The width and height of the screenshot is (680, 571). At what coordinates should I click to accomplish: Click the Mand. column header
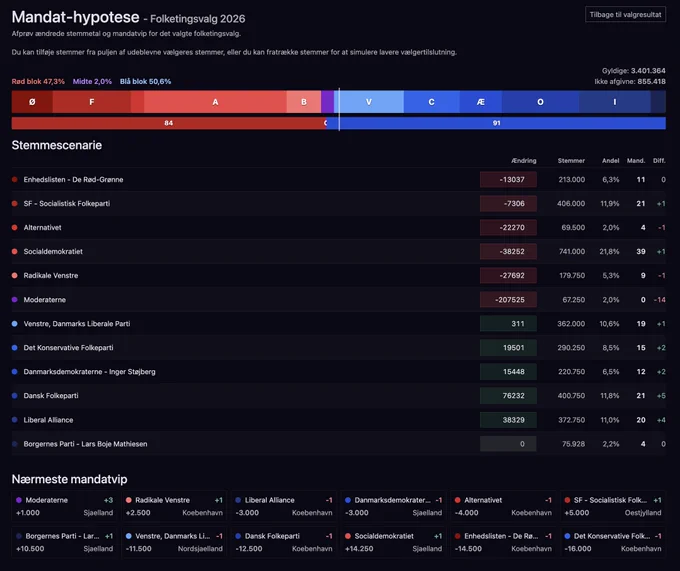(x=636, y=160)
